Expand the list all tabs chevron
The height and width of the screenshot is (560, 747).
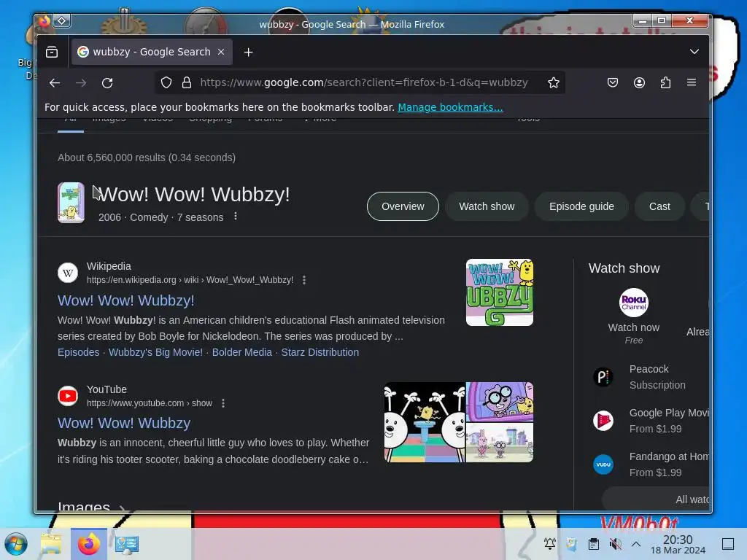tap(694, 52)
